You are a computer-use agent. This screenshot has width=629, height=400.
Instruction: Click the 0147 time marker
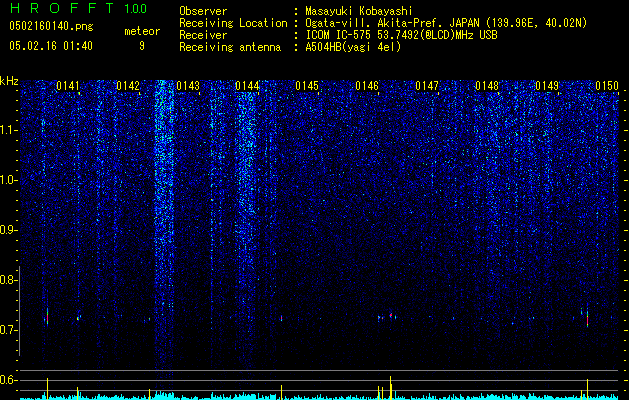427,86
